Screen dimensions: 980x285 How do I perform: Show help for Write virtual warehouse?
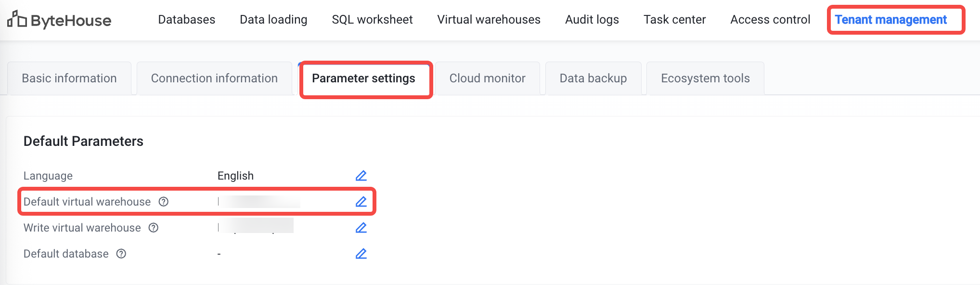(154, 228)
